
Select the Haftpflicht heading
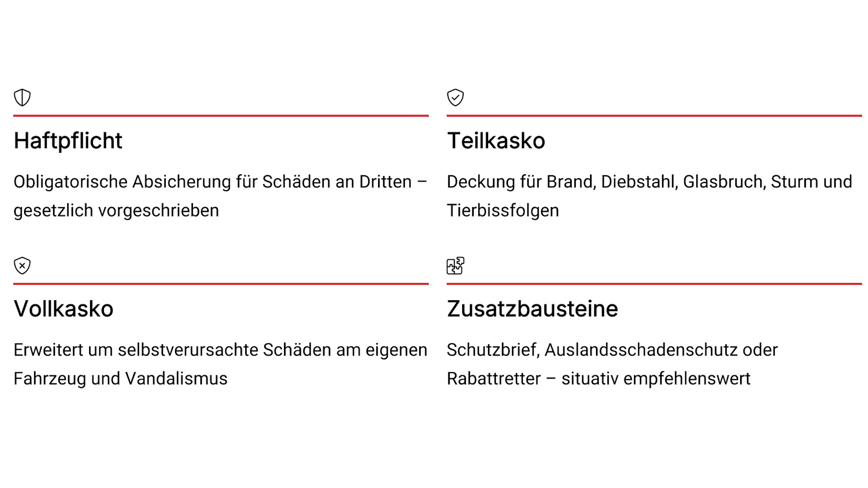coord(68,141)
